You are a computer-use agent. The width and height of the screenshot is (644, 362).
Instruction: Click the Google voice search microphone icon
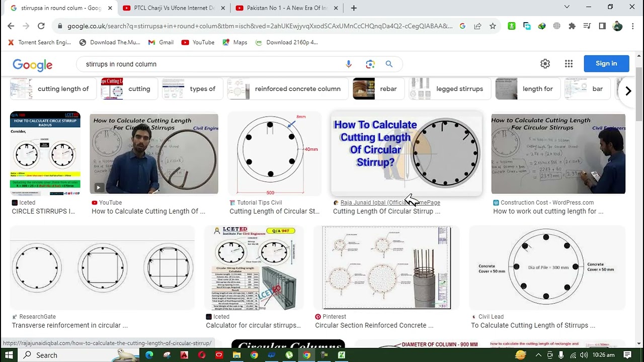click(x=349, y=64)
